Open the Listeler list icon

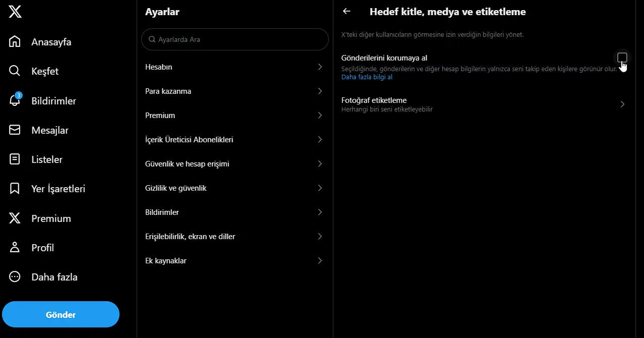tap(15, 159)
